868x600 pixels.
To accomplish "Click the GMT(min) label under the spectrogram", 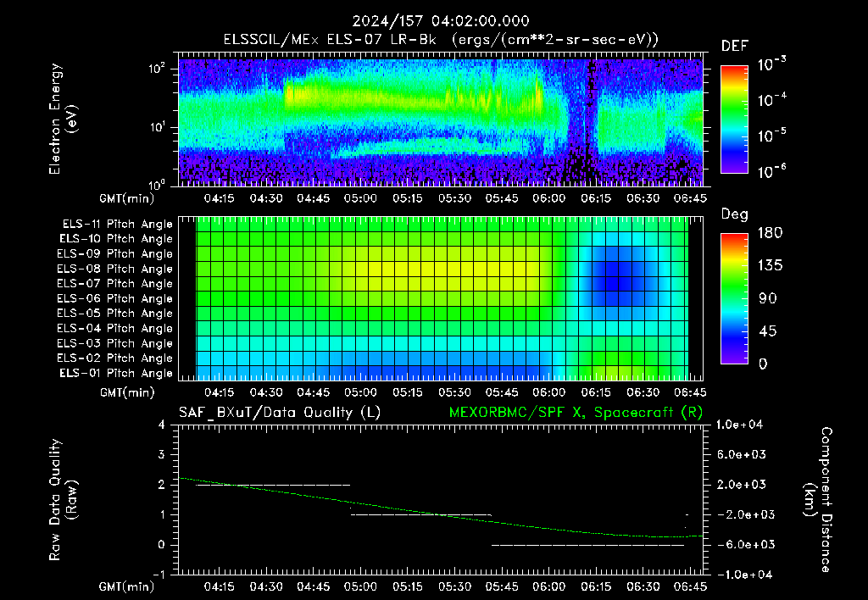I will 126,198.
